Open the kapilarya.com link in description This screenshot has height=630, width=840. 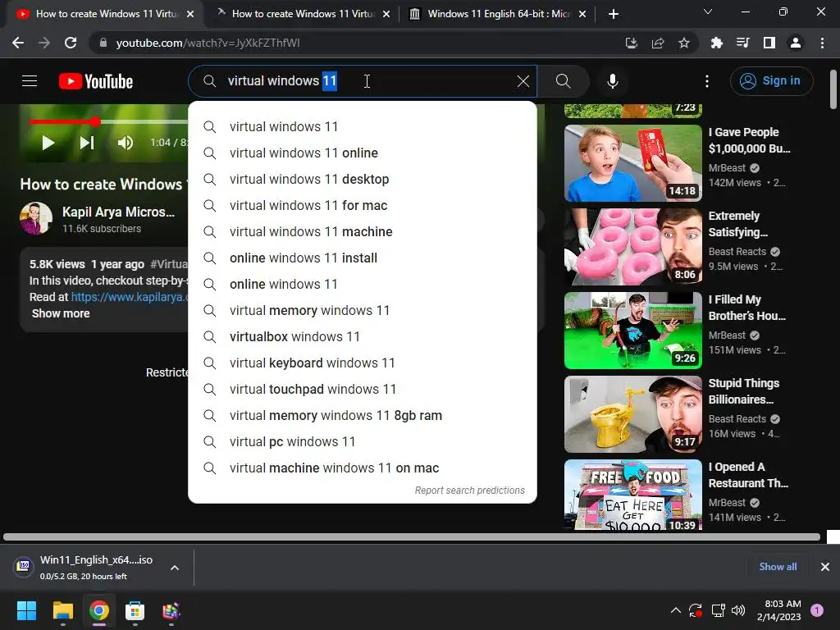pyautogui.click(x=130, y=297)
